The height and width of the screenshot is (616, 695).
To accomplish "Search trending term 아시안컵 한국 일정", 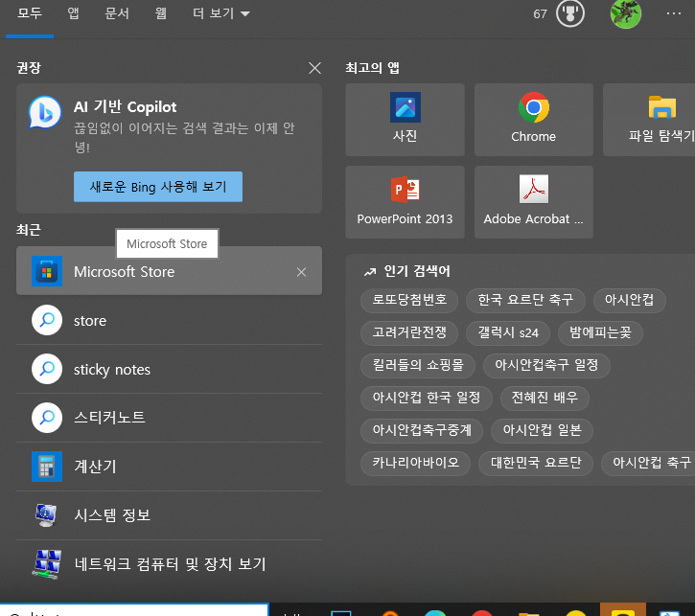I will 427,398.
